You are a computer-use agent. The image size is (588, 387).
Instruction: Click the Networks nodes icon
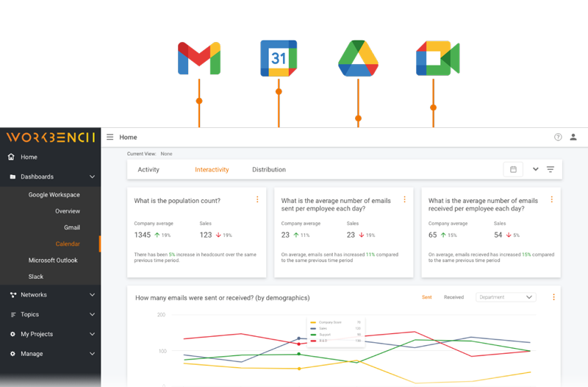(x=13, y=295)
